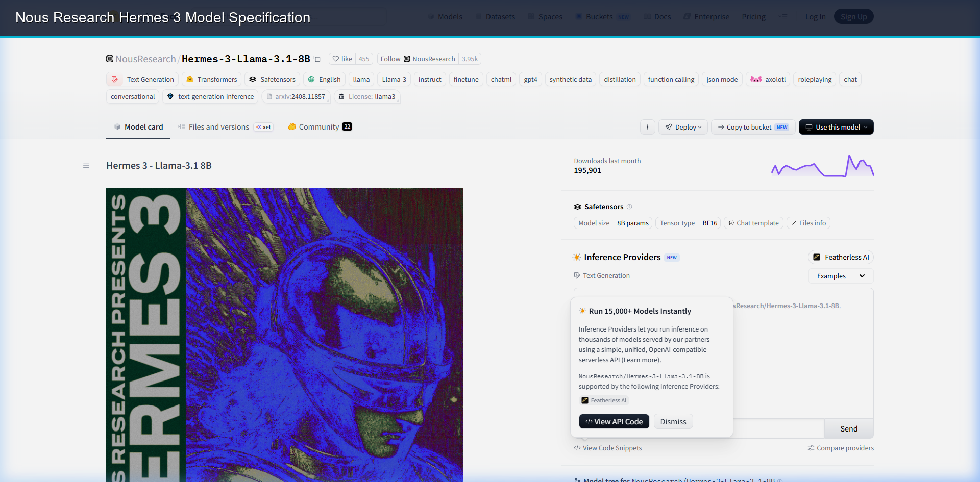Click the distillation tag

point(620,79)
